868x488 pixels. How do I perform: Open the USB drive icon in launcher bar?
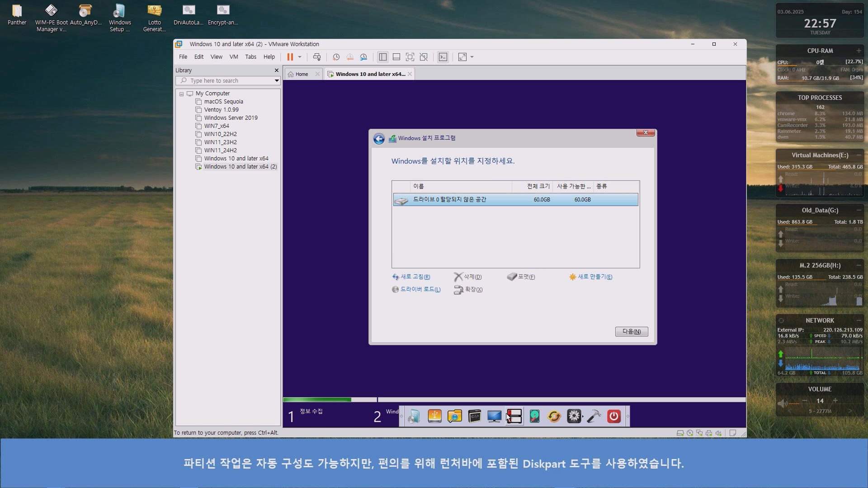(434, 416)
